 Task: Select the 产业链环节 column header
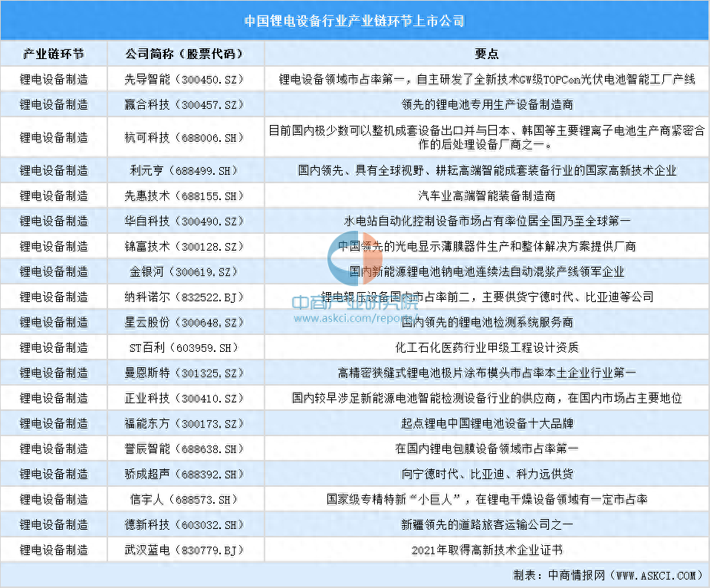click(54, 54)
